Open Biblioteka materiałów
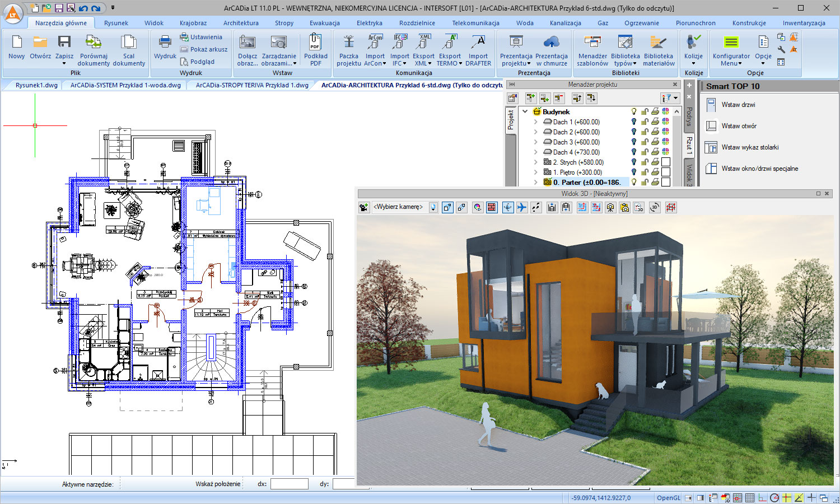This screenshot has width=840, height=504. click(x=658, y=43)
